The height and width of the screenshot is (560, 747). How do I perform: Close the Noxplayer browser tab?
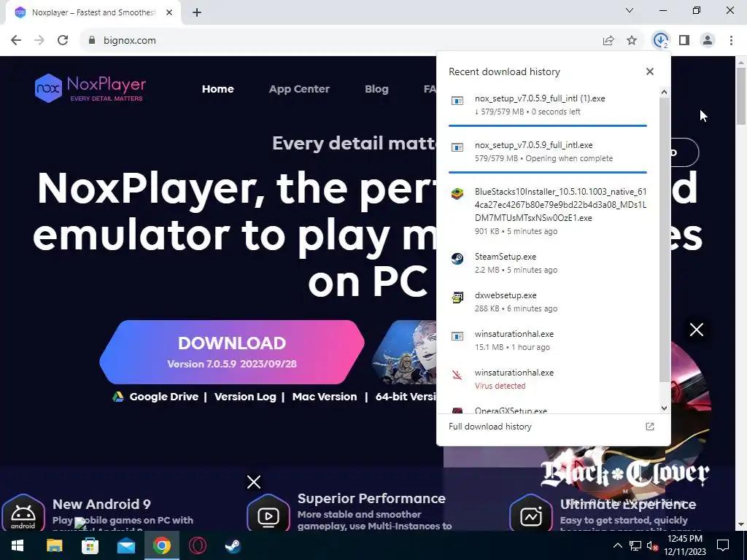click(169, 13)
